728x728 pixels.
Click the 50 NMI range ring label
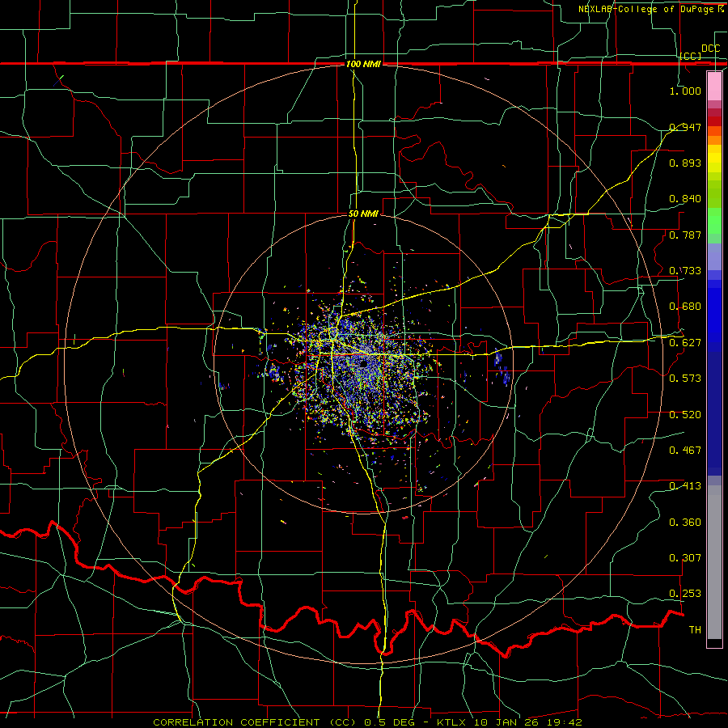363,214
